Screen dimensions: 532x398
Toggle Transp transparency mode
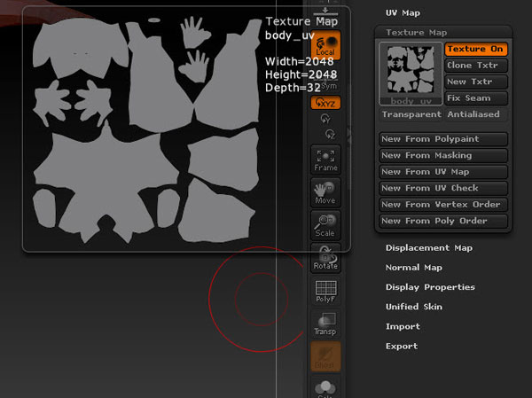point(325,324)
